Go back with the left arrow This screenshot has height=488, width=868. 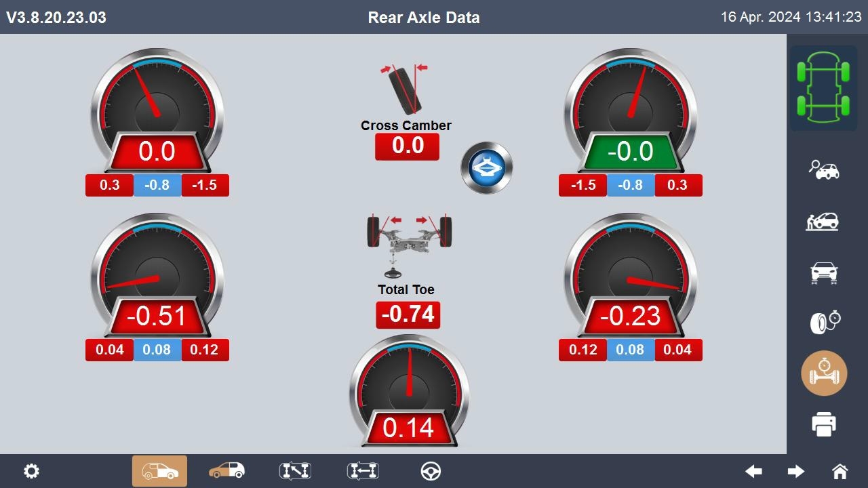coord(753,471)
